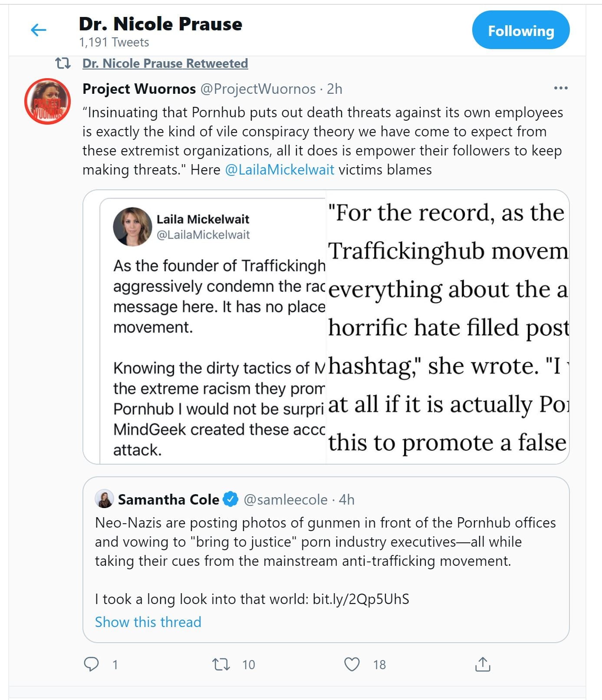Click Show this thread link
Screen dimensions: 602x700
(148, 622)
